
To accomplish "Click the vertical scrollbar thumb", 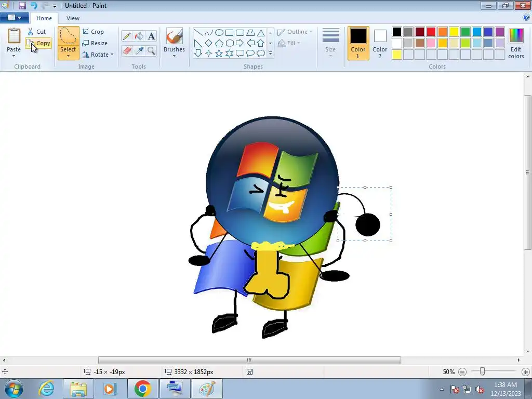I will (527, 172).
